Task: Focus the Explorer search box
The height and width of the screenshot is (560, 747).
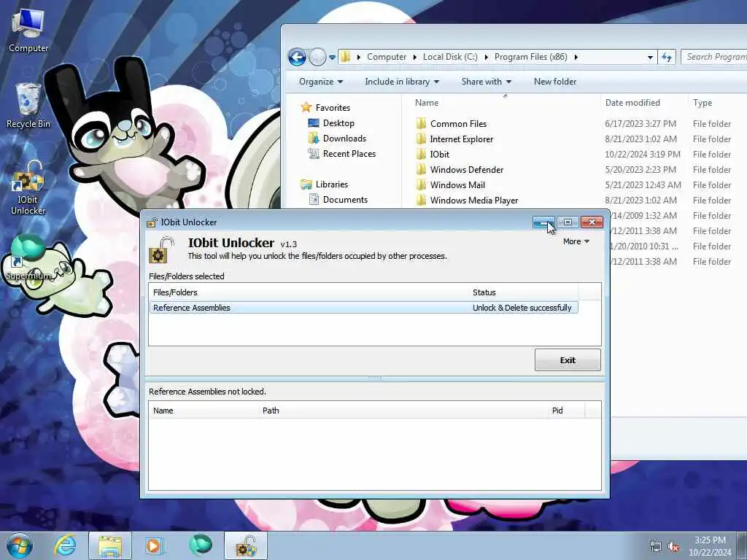Action: click(x=714, y=57)
